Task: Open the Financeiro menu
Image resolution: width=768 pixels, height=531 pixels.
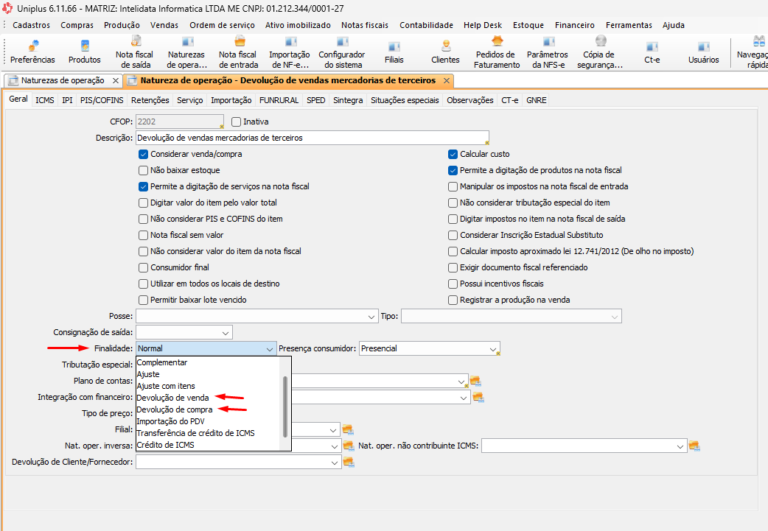Action: click(x=575, y=25)
